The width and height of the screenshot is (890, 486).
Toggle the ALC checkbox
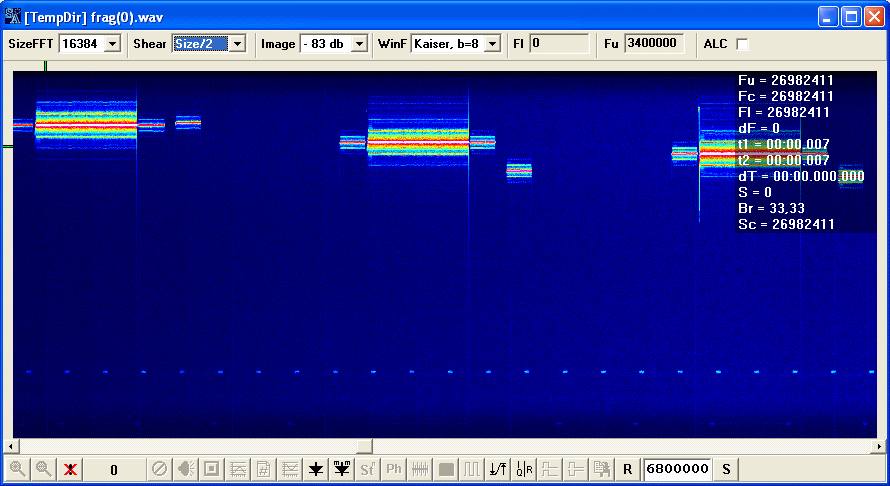pos(742,44)
